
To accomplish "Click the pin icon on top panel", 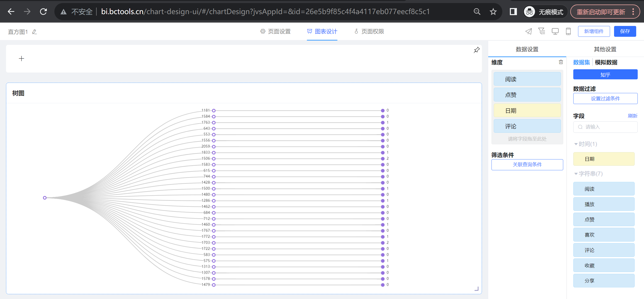I will [x=476, y=50].
